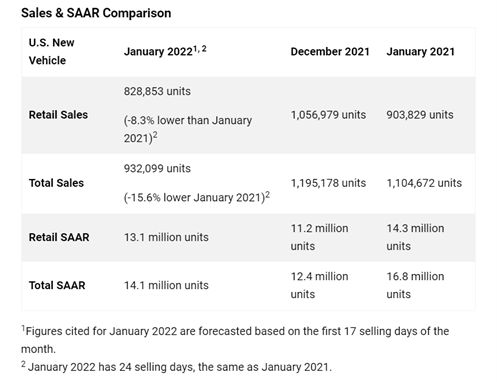This screenshot has height=382, width=497.
Task: Click the Total SAAR row label
Action: 57,285
